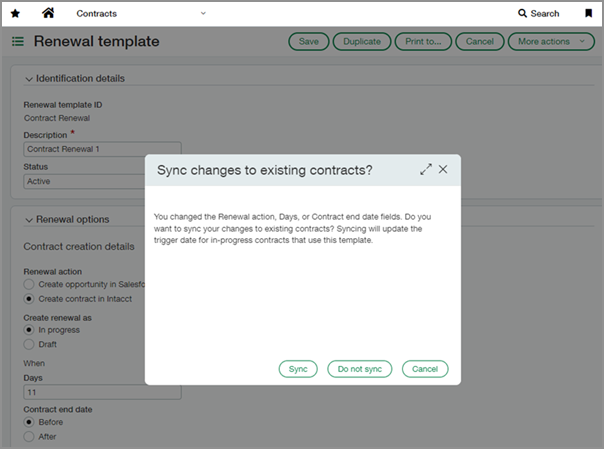Viewport: 604px width, 449px height.
Task: Click the favorites star icon
Action: tap(14, 14)
